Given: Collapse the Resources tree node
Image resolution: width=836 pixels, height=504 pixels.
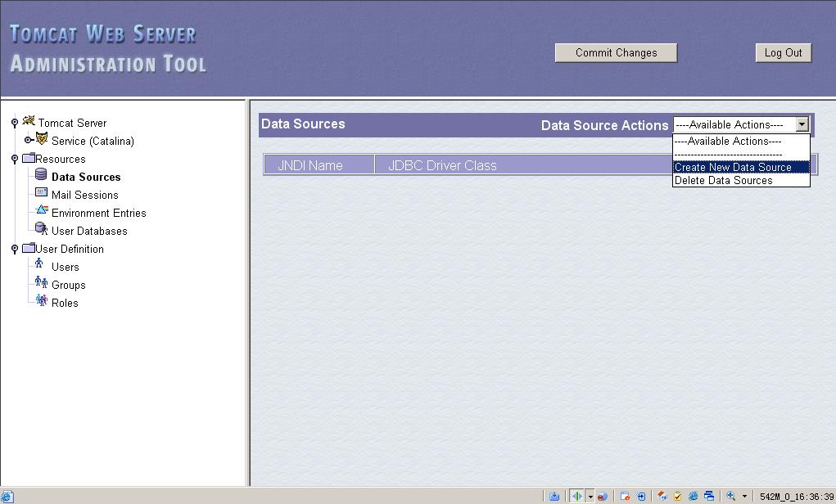Looking at the screenshot, I should 15,160.
